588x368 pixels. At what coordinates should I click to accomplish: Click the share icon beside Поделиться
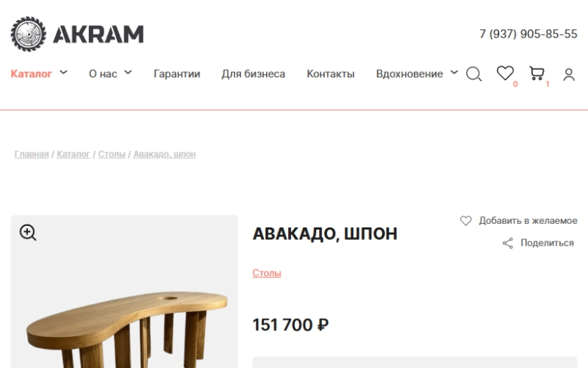point(508,244)
